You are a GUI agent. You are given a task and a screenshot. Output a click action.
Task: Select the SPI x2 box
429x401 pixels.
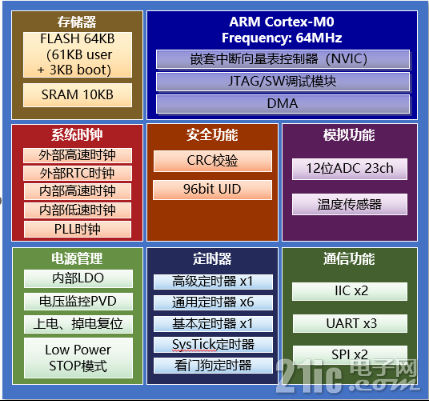coord(350,354)
